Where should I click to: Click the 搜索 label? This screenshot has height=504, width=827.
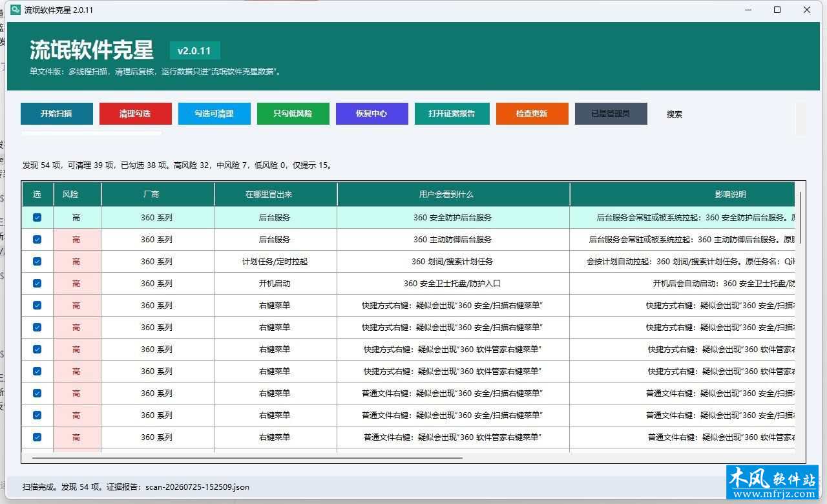(675, 114)
